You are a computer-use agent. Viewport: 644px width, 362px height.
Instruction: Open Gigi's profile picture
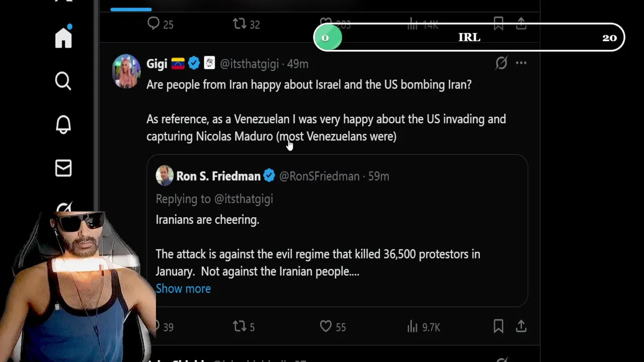pyautogui.click(x=126, y=71)
